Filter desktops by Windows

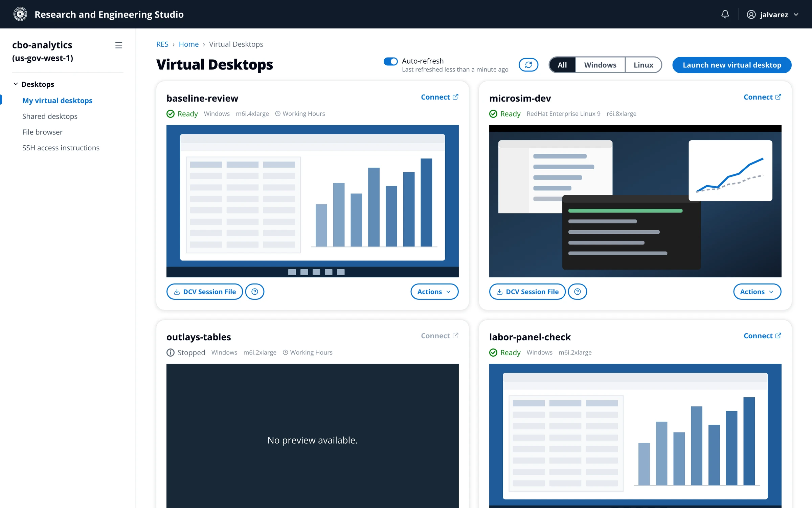click(x=600, y=65)
